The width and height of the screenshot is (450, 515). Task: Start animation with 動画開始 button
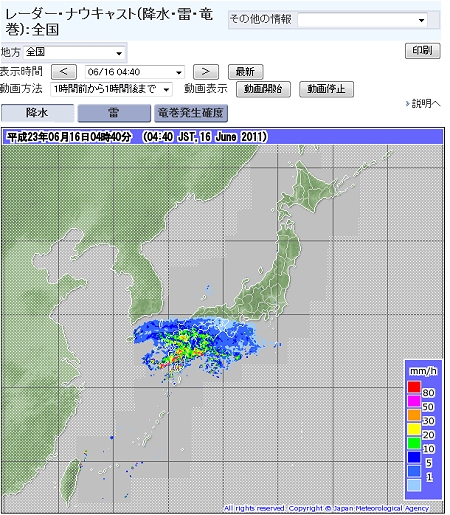(x=263, y=89)
